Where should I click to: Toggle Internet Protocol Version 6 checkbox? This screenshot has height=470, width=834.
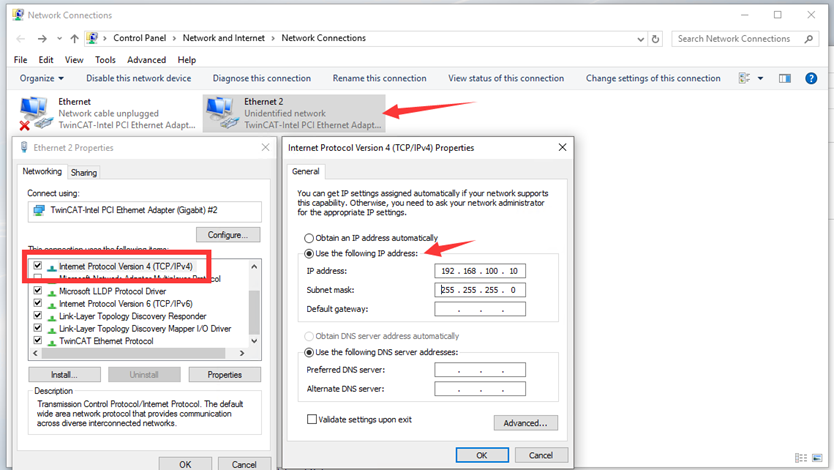pyautogui.click(x=38, y=303)
